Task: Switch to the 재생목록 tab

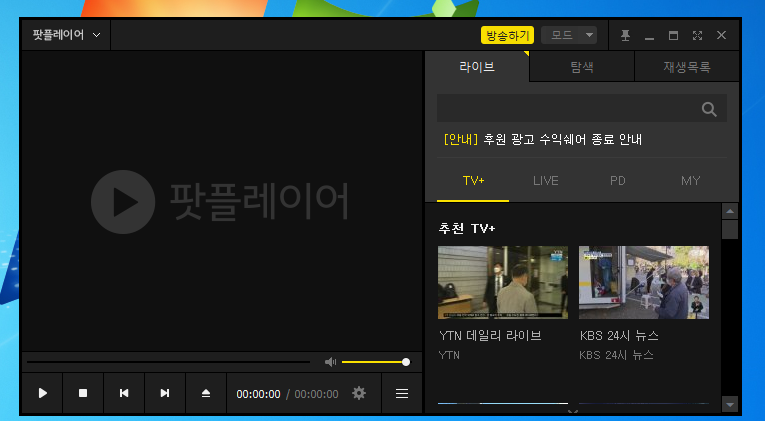Action: [687, 67]
